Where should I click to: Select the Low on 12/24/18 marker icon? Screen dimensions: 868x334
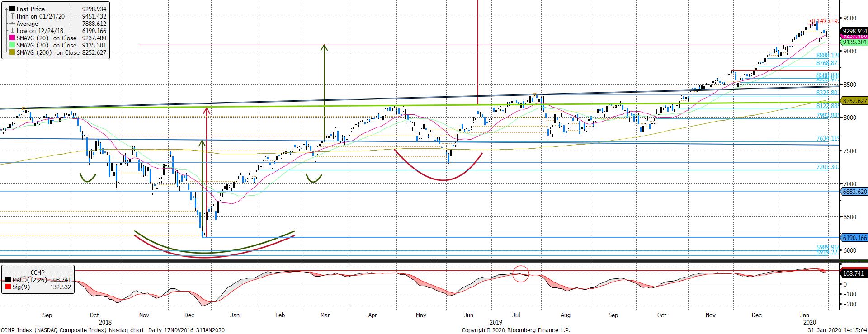pyautogui.click(x=11, y=31)
